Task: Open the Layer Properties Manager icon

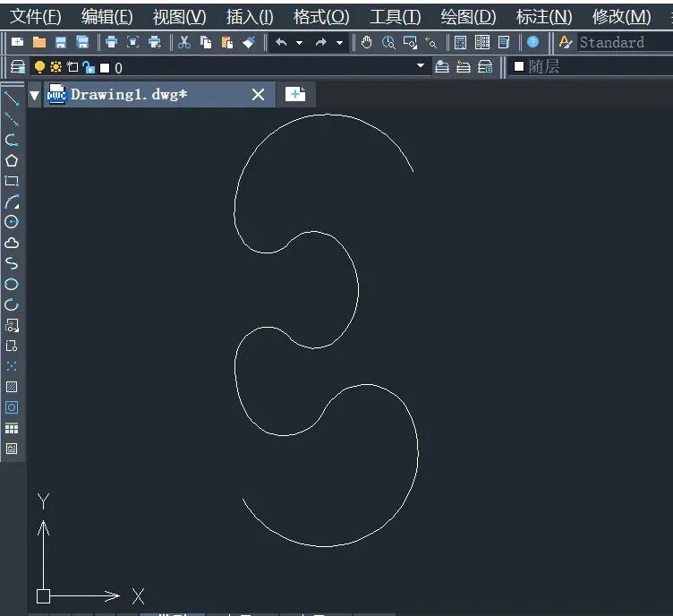Action: pyautogui.click(x=18, y=66)
